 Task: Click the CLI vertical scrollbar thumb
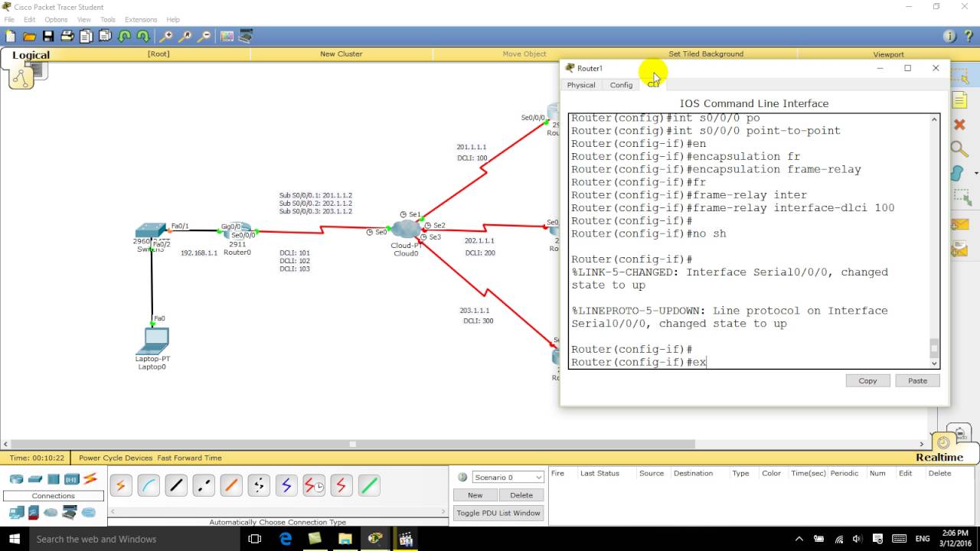click(x=934, y=348)
